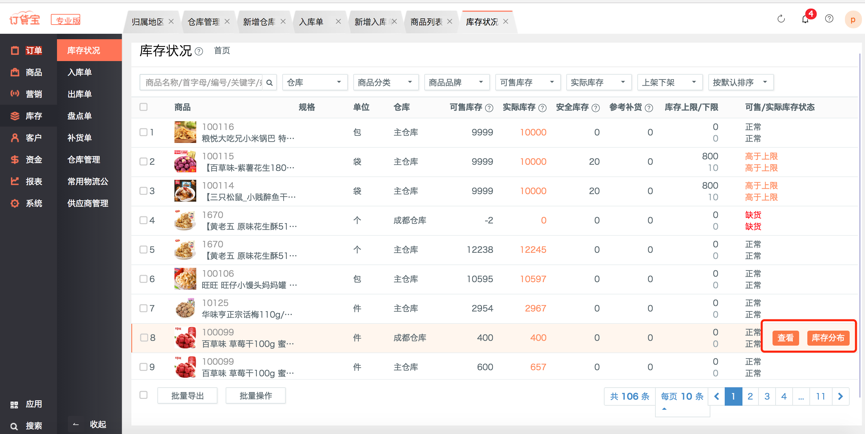Screen dimensions: 865x434
Task: Open the 应用 apps grid icon
Action: pyautogui.click(x=14, y=405)
